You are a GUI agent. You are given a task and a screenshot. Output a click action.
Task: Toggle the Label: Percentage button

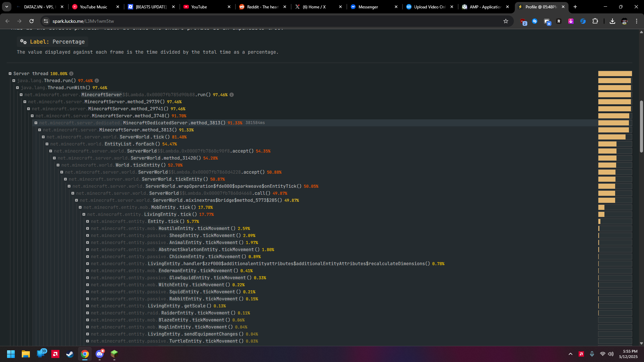53,42
